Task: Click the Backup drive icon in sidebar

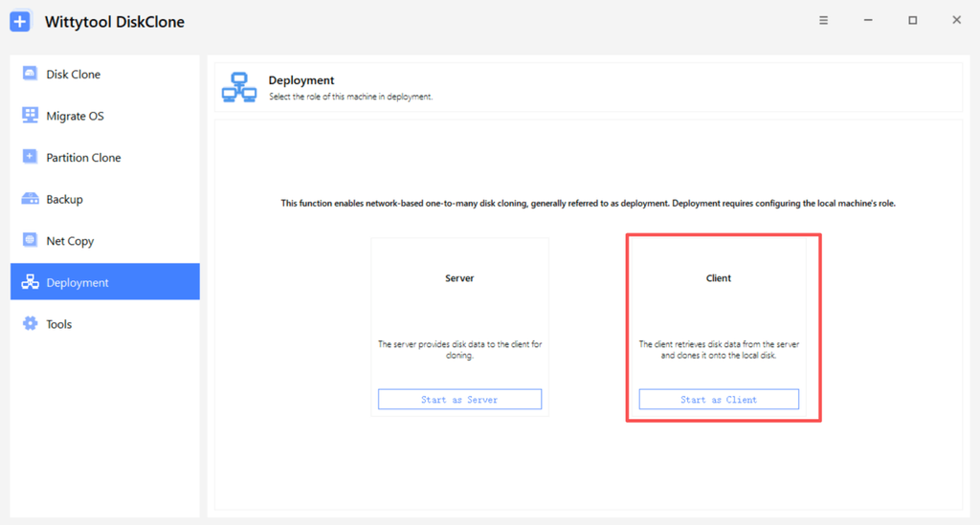Action: pos(30,199)
